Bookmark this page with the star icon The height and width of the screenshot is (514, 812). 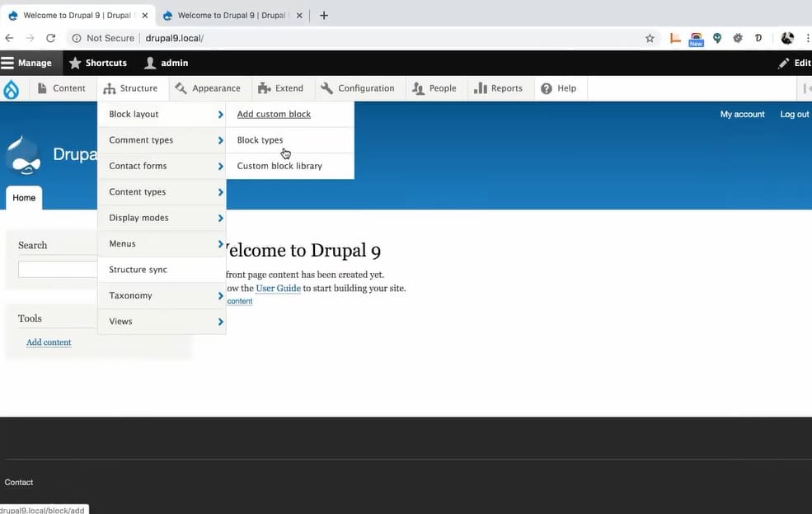pos(650,38)
